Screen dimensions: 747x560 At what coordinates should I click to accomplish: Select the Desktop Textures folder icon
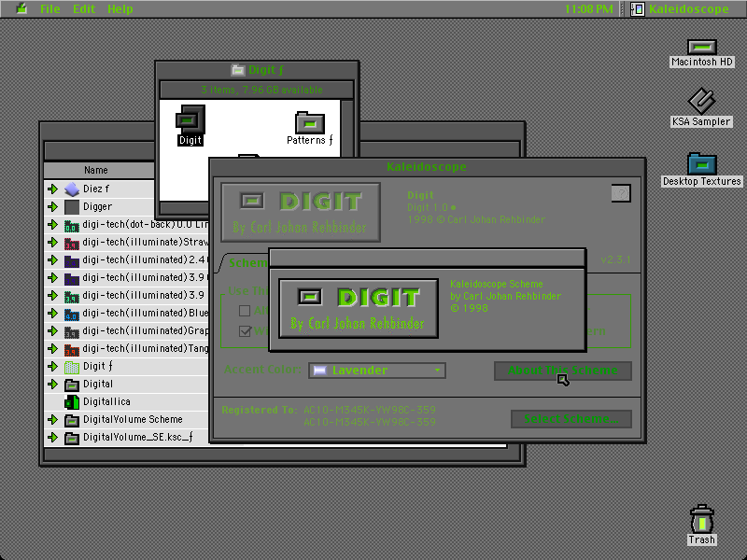point(702,163)
